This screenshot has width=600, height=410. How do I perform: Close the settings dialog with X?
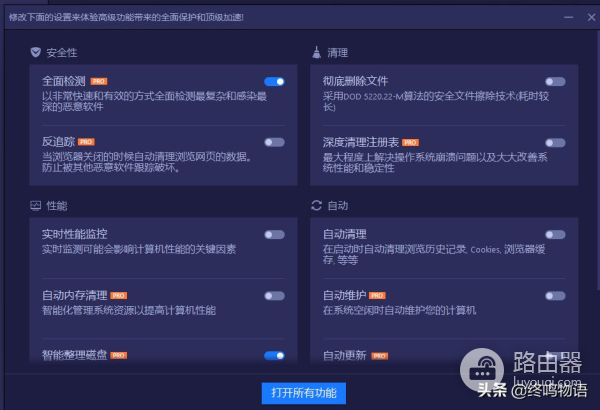click(x=591, y=17)
